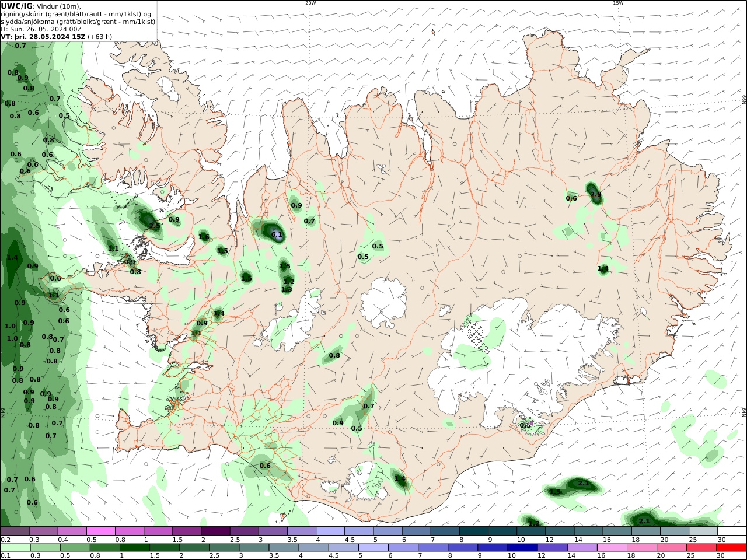Click the '(+63 h)' forecast offset text
Screen dimensions: 747x560
(x=100, y=36)
